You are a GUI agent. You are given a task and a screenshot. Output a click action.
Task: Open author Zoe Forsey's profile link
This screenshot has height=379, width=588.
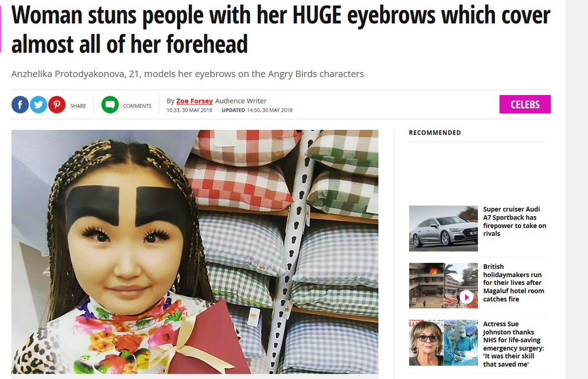coord(195,101)
